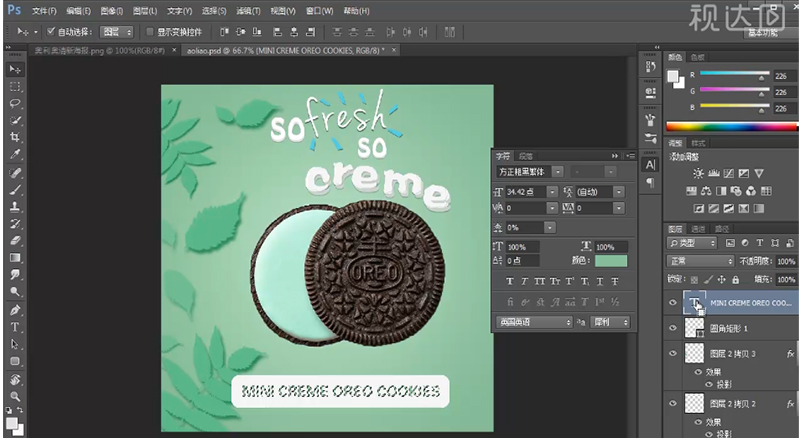Select the Zoom magnifier tool

pos(15,396)
